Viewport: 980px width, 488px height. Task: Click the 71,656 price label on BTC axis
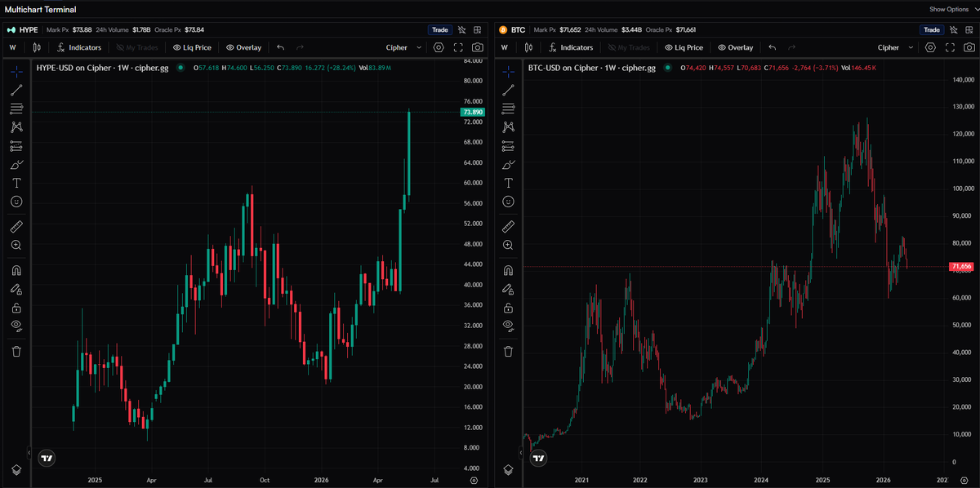(x=961, y=267)
